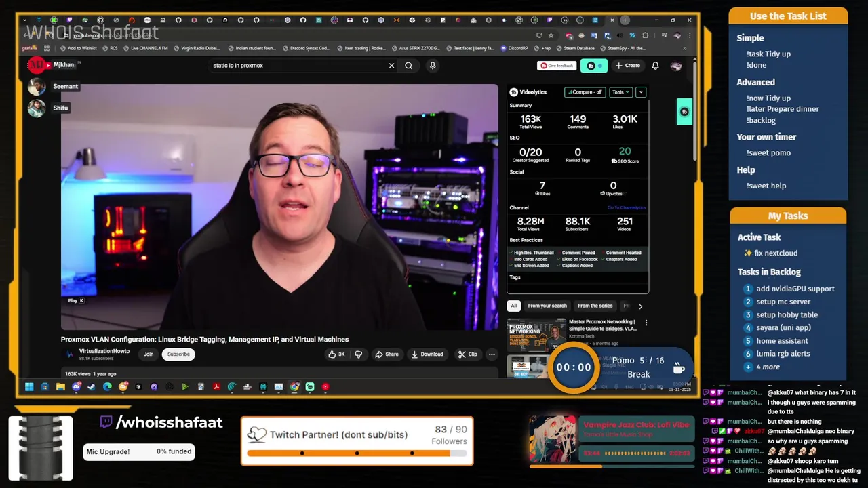868x488 pixels.
Task: Open 'Add to Wishlist' bookmark
Action: [79, 48]
